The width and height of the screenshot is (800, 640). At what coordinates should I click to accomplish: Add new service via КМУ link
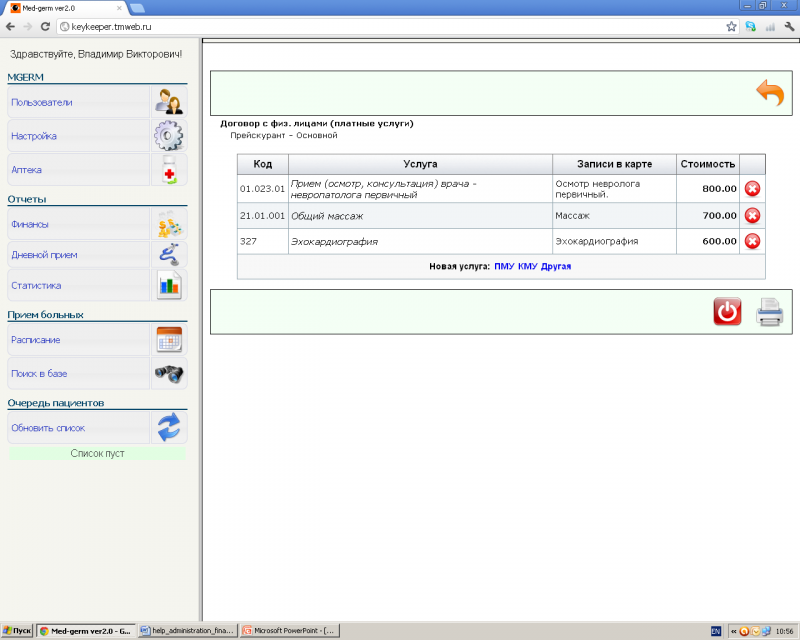(527, 267)
